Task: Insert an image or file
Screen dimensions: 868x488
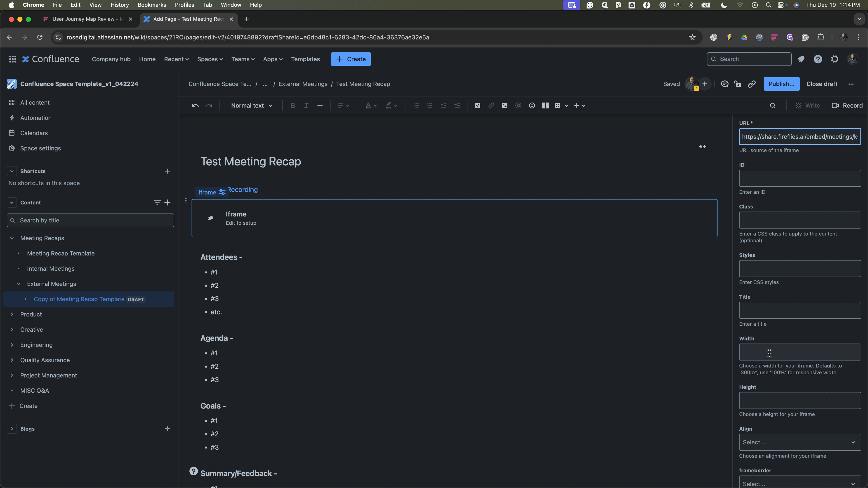Action: click(x=505, y=106)
